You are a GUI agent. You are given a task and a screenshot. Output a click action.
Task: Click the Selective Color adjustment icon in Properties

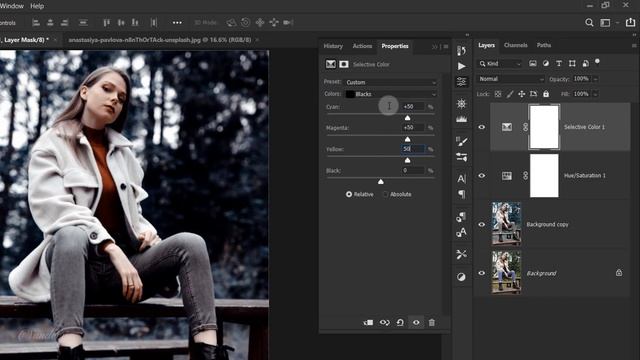(331, 64)
